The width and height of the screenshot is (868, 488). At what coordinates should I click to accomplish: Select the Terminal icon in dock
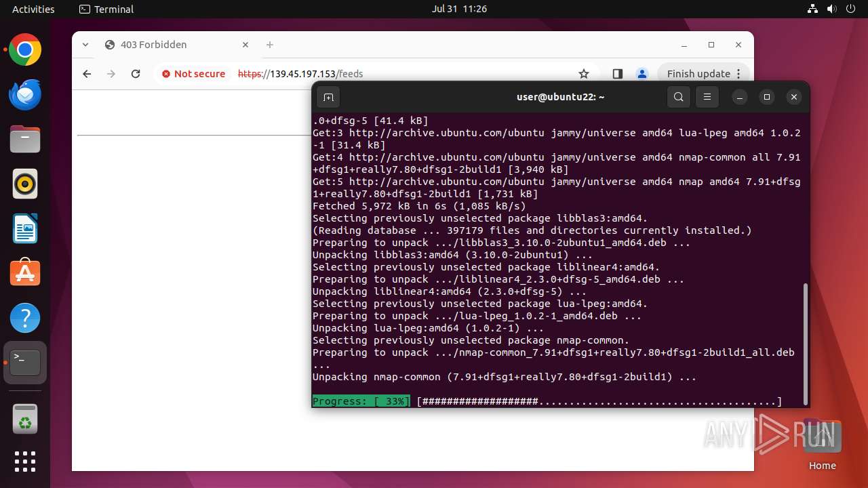[25, 363]
